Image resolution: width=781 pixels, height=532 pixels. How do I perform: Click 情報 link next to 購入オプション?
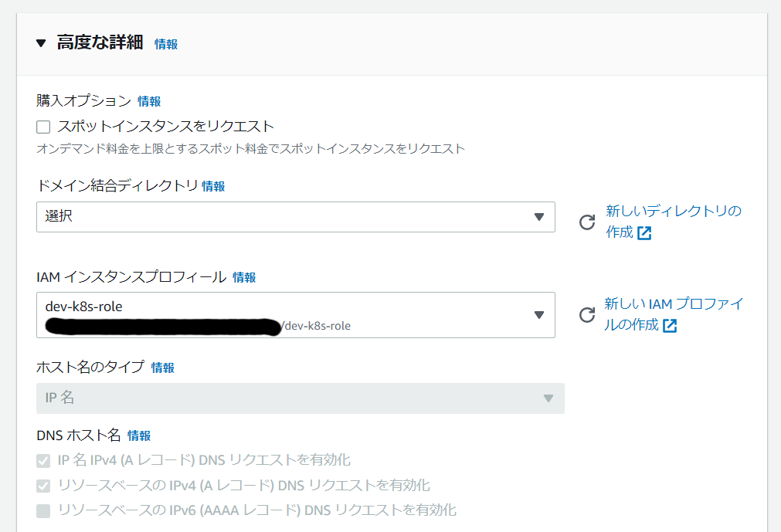[149, 101]
